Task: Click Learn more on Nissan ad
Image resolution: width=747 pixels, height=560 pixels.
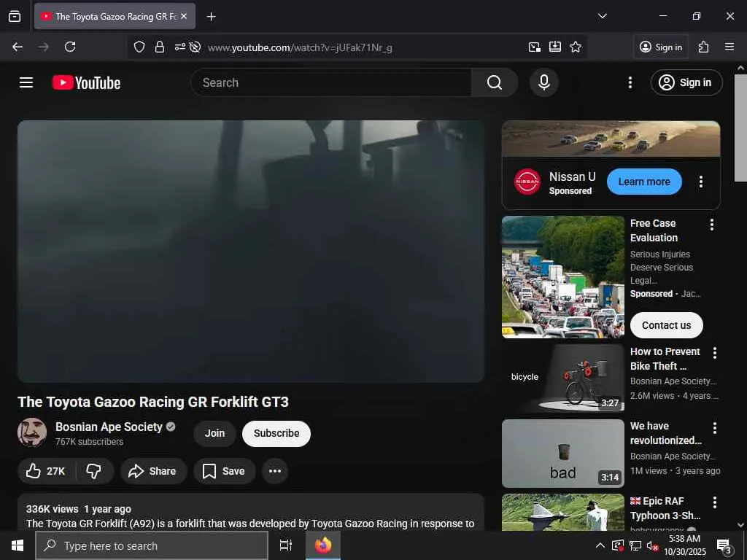Action: point(644,182)
